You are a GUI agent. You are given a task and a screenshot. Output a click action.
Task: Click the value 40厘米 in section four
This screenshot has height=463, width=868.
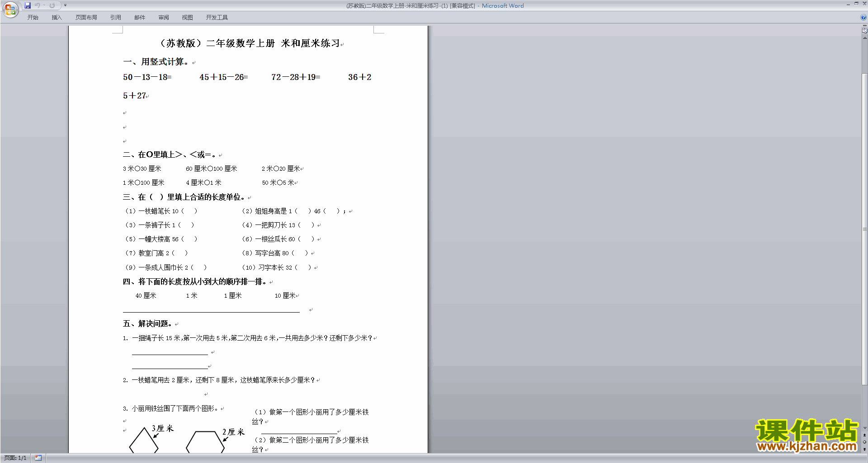[146, 295]
